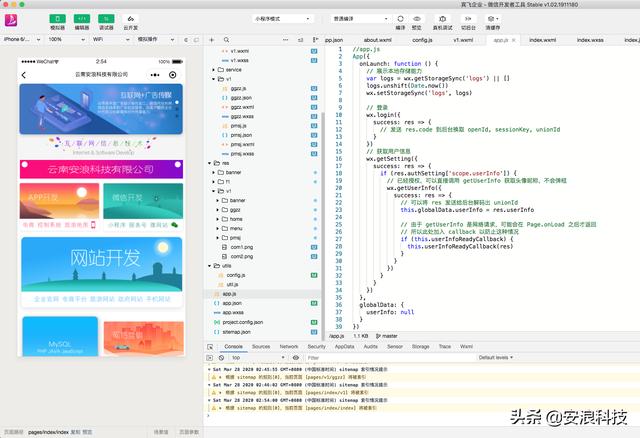This screenshot has width=640, height=438.
Task: Switch to the Console devtools tab
Action: [233, 347]
